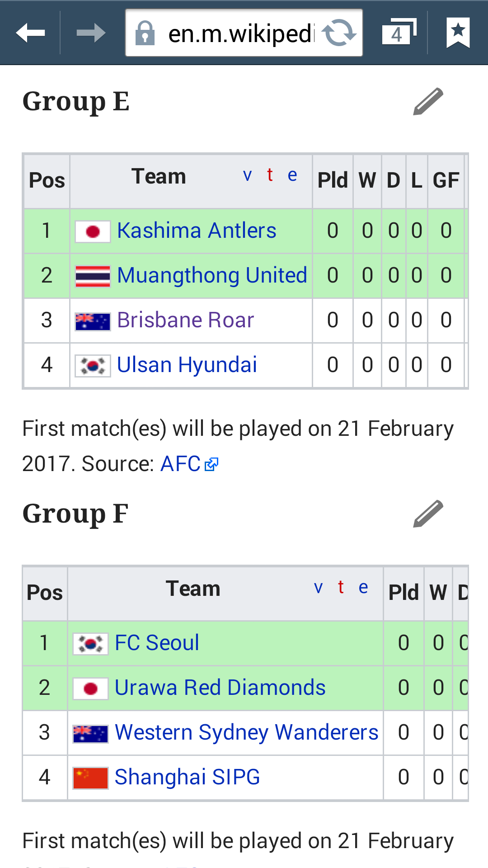Open the Muangthong United link
Screen dimensions: 488x868
tap(212, 275)
